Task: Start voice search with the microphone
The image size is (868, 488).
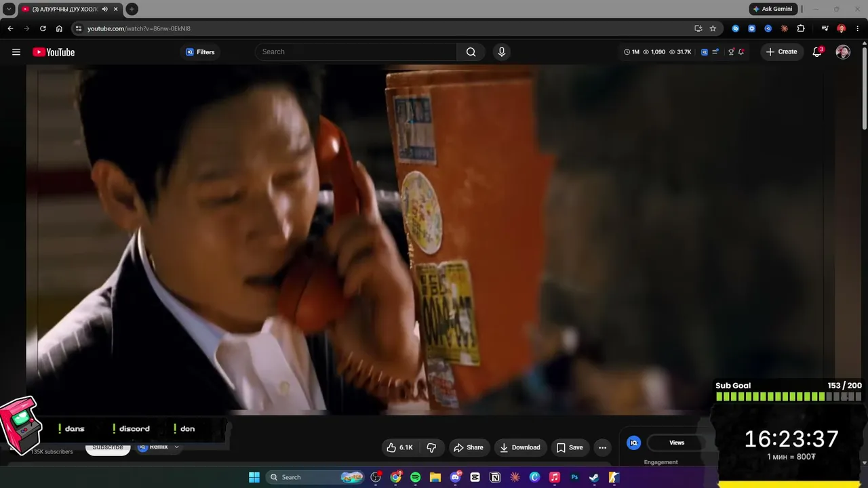Action: point(502,52)
